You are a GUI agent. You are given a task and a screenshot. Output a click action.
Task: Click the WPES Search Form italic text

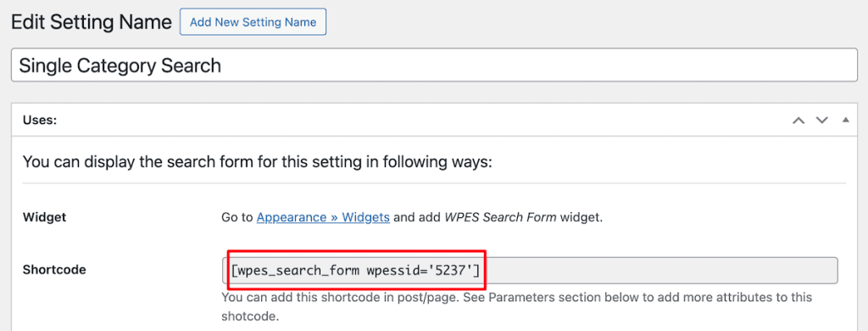(x=501, y=217)
